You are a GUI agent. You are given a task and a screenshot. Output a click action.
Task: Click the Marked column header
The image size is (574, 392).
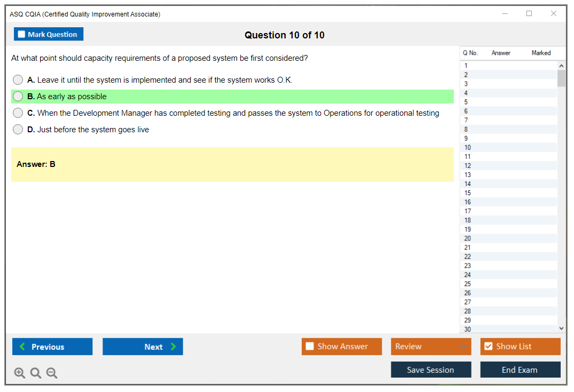tap(541, 53)
